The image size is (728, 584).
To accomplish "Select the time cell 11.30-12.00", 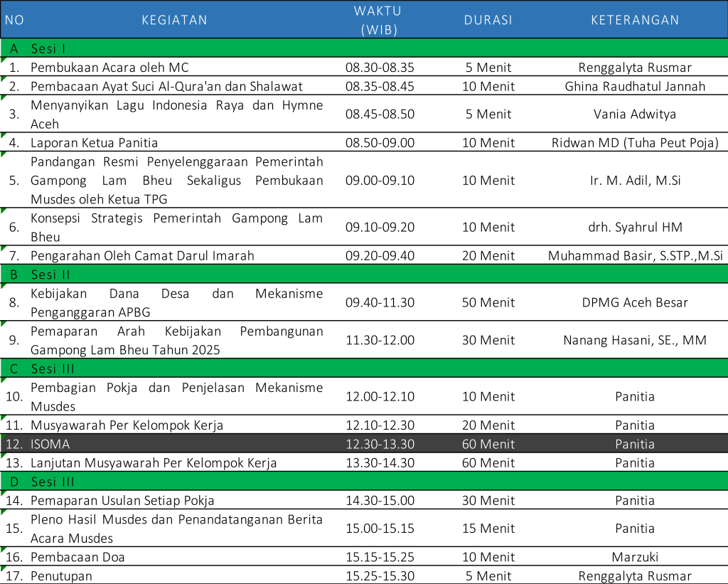I will (380, 340).
